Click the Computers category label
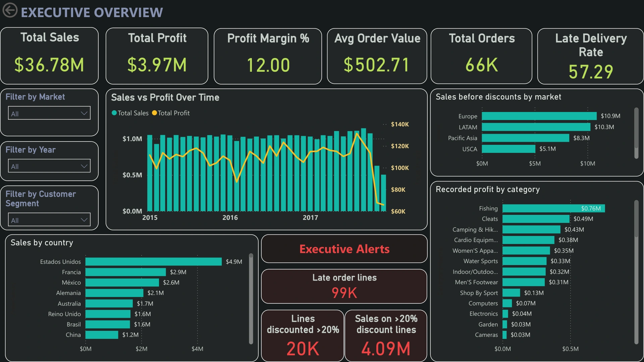 483,303
